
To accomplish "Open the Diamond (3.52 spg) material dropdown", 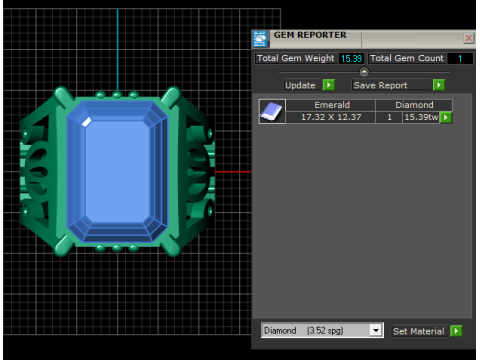I will (322, 330).
